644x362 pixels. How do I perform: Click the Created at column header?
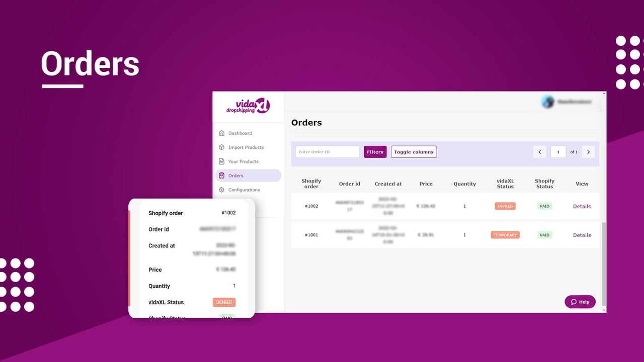[x=388, y=184]
